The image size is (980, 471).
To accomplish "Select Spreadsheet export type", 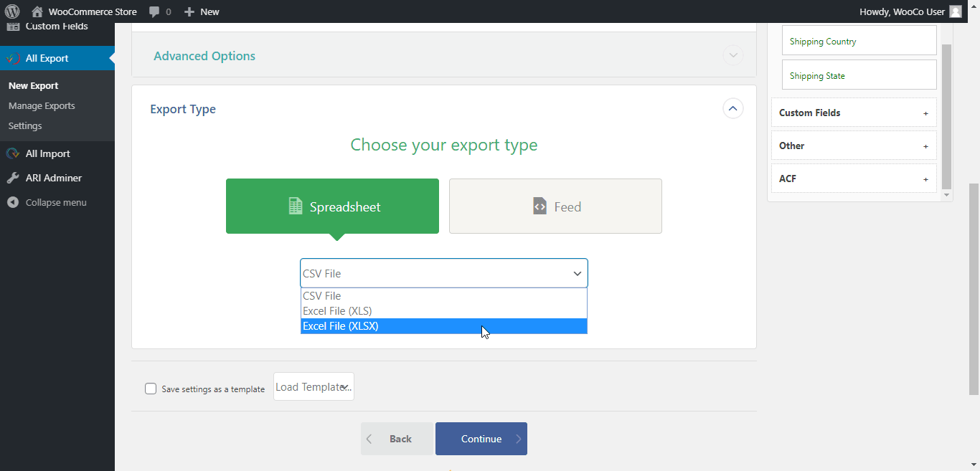I will pyautogui.click(x=332, y=206).
